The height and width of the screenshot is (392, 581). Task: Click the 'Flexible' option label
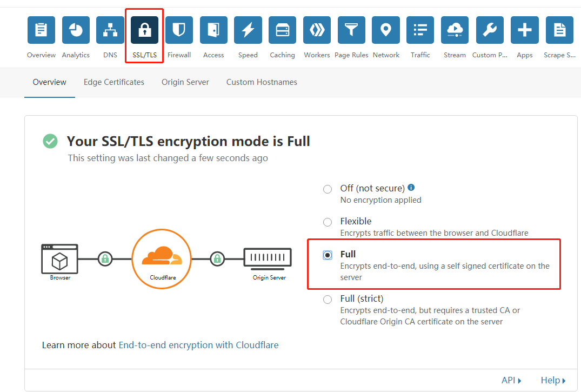(356, 221)
